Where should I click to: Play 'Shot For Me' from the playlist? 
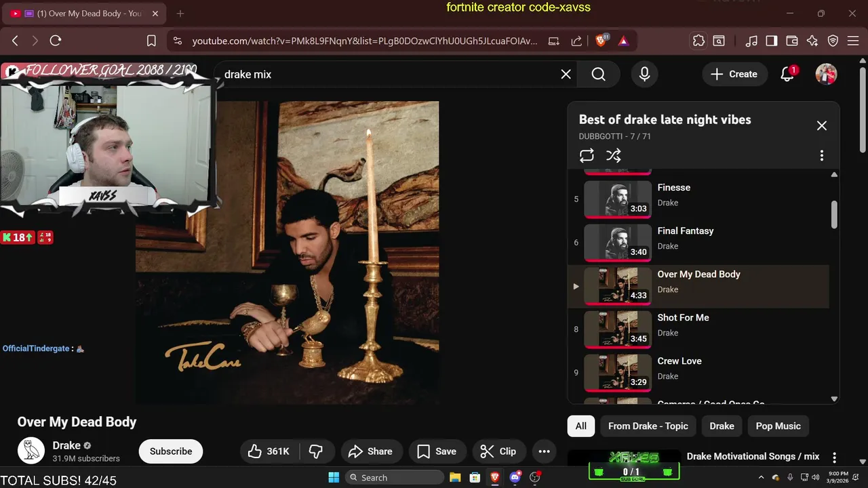698,329
